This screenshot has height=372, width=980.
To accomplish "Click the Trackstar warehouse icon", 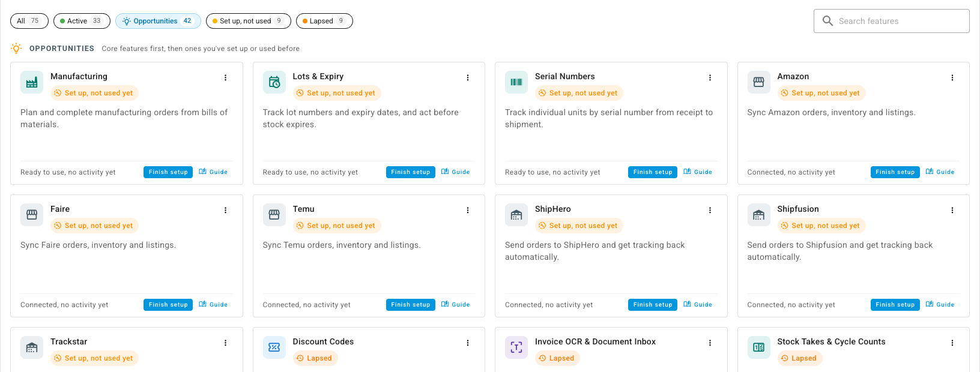I will [32, 347].
